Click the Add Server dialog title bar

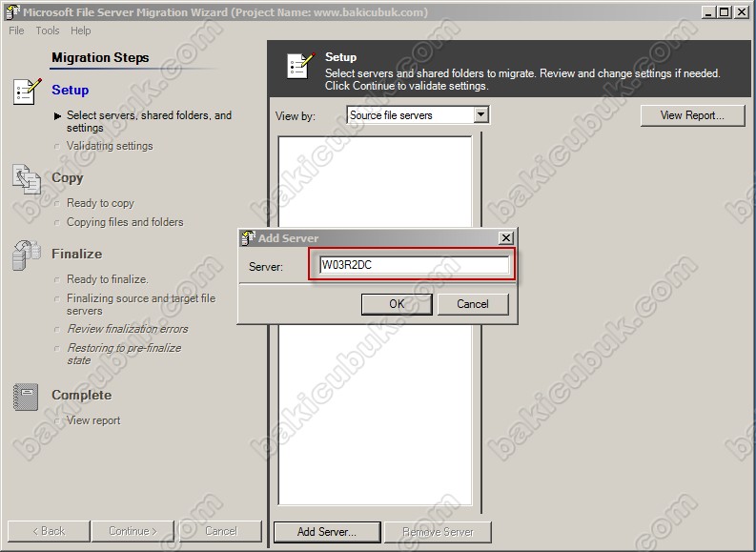tap(376, 237)
